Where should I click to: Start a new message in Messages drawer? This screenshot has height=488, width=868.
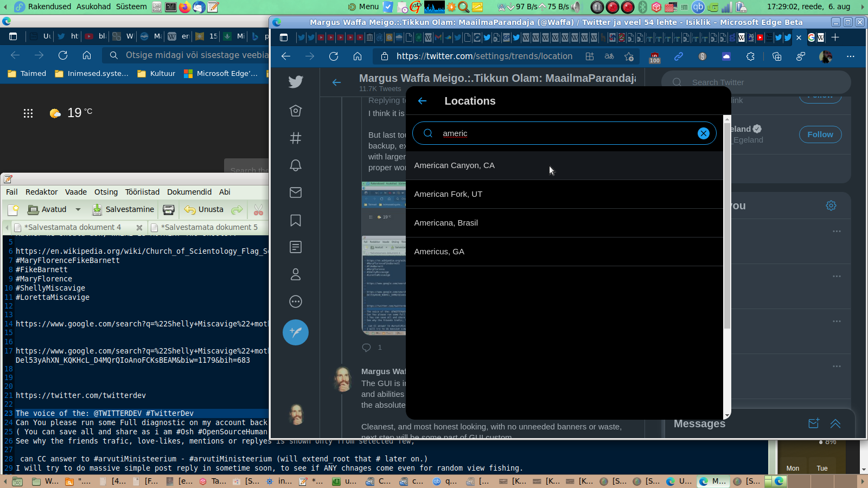coord(814,423)
